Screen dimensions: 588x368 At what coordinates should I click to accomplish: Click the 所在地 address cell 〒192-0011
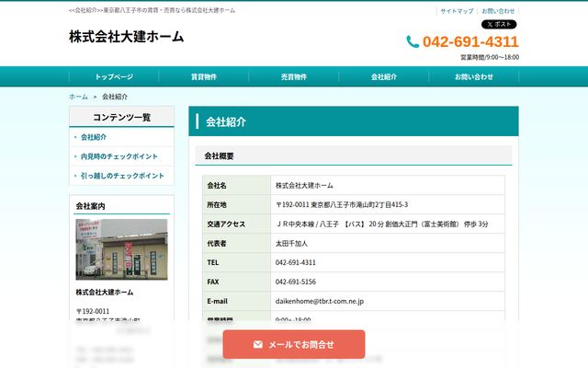[388, 204]
